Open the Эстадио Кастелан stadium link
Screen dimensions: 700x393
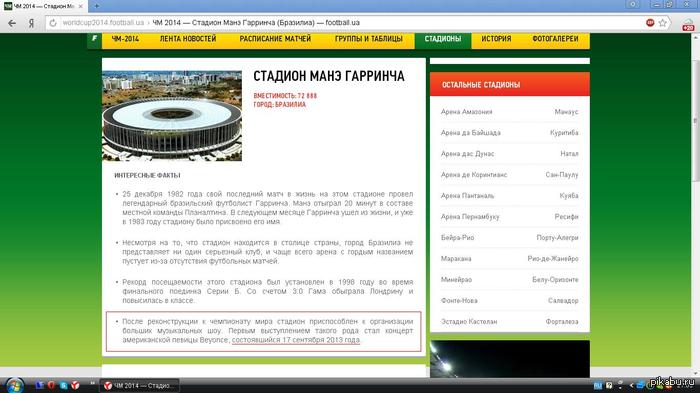tap(469, 322)
